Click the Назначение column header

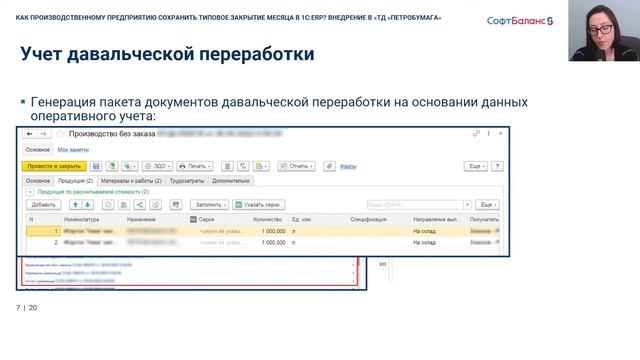141,220
